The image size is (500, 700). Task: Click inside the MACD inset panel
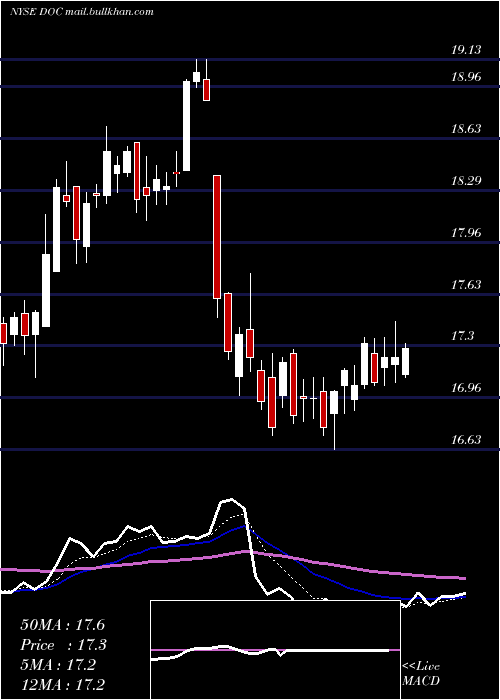[x=275, y=650]
